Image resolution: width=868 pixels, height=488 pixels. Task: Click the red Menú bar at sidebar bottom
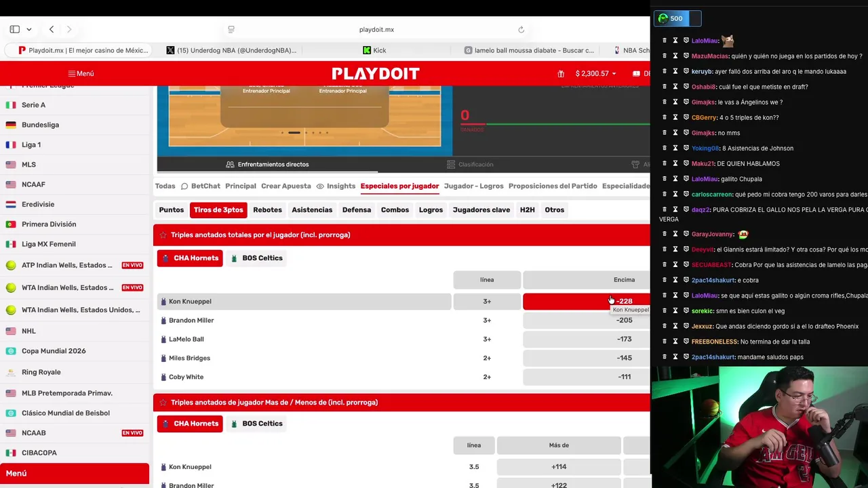(x=75, y=473)
